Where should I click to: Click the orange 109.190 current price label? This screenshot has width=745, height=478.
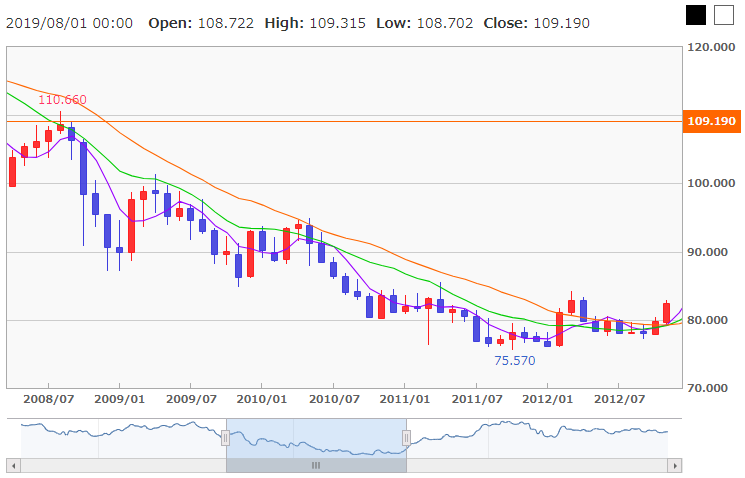pyautogui.click(x=712, y=121)
